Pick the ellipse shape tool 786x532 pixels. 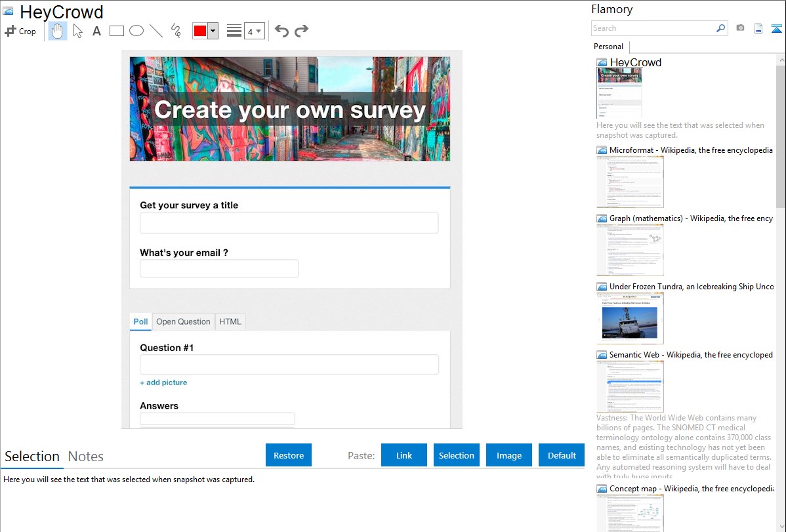[136, 31]
